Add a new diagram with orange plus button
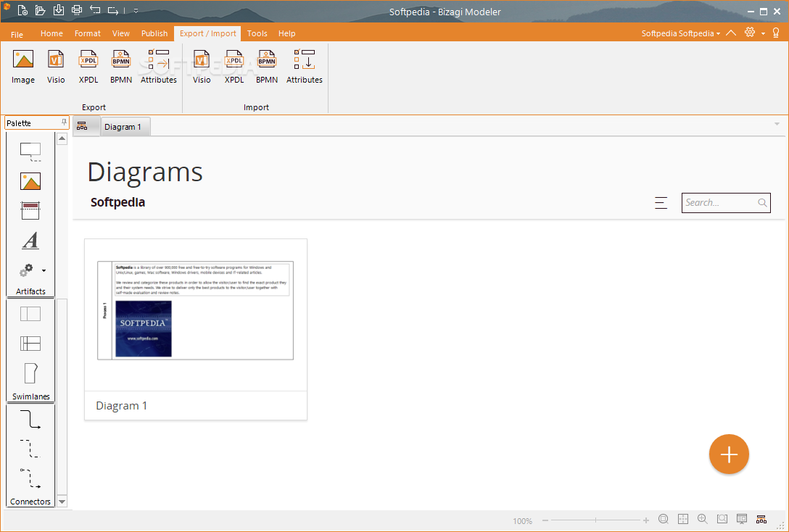The image size is (789, 532). [x=729, y=454]
